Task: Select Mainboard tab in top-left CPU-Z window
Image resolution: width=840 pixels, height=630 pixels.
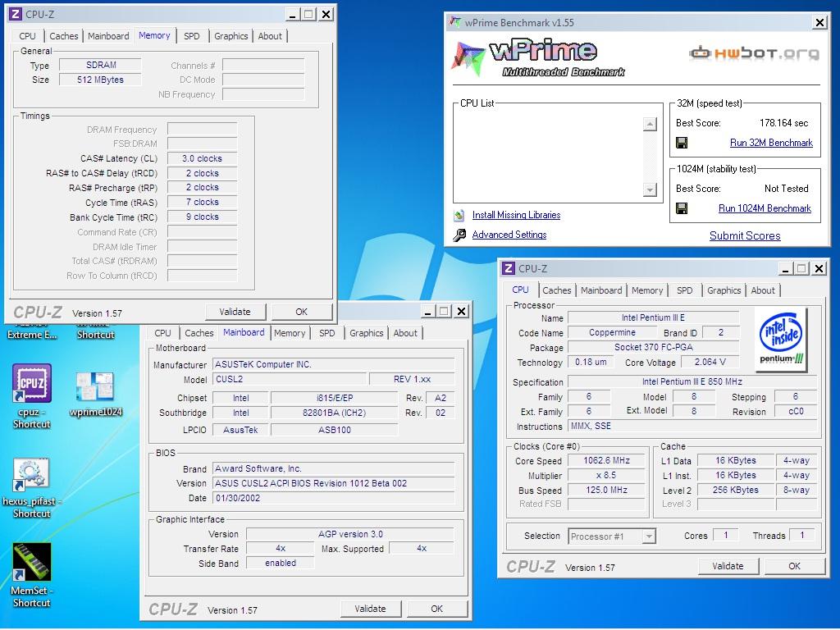Action: pyautogui.click(x=108, y=36)
